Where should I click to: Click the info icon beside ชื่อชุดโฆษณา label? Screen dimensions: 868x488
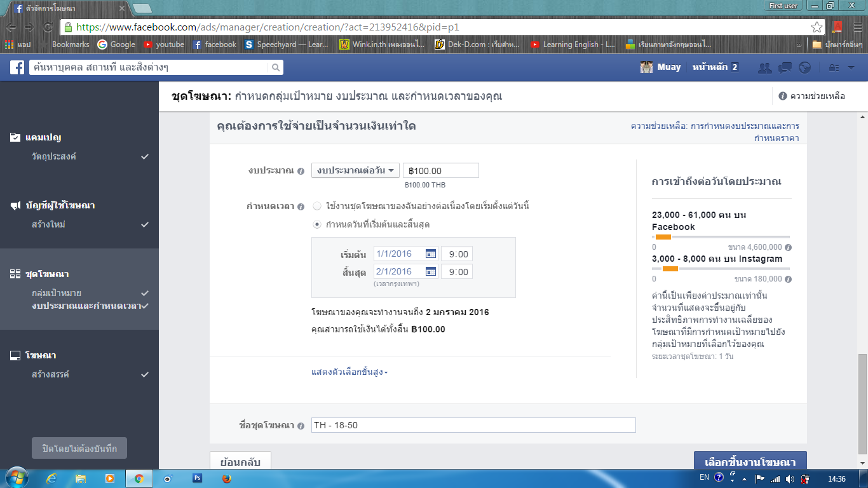(x=301, y=426)
